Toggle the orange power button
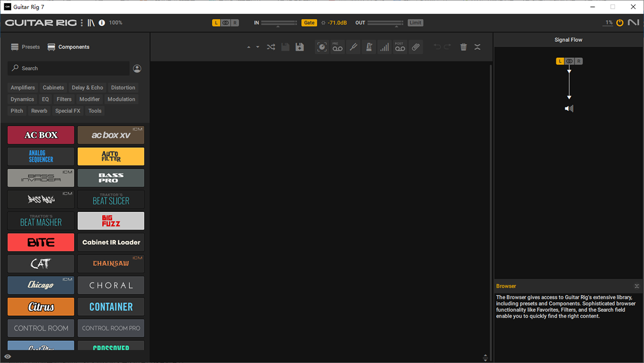The height and width of the screenshot is (363, 644). 620,23
